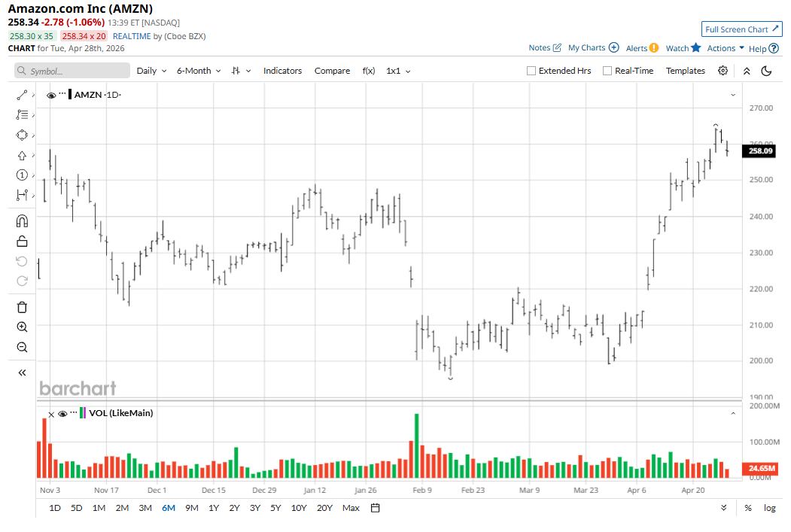Viewport: 791px width, 532px height.
Task: Select the arrow marker tool
Action: [x=22, y=155]
